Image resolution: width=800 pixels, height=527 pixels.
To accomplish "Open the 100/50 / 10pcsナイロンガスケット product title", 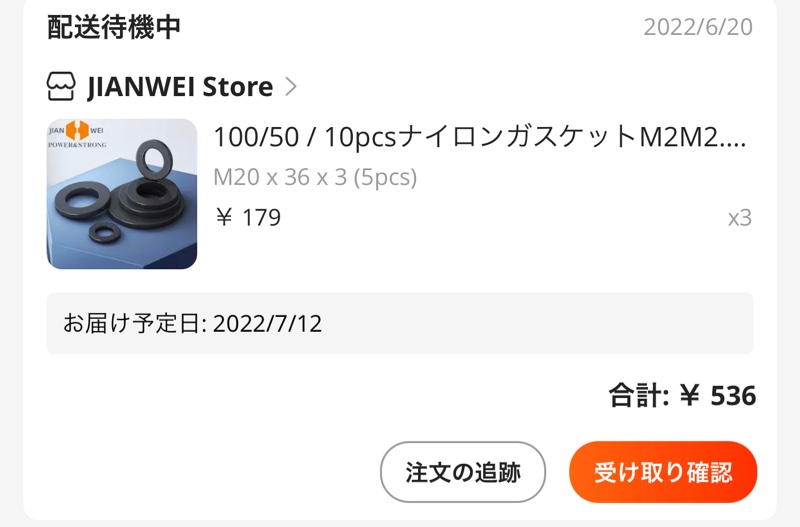I will [480, 137].
